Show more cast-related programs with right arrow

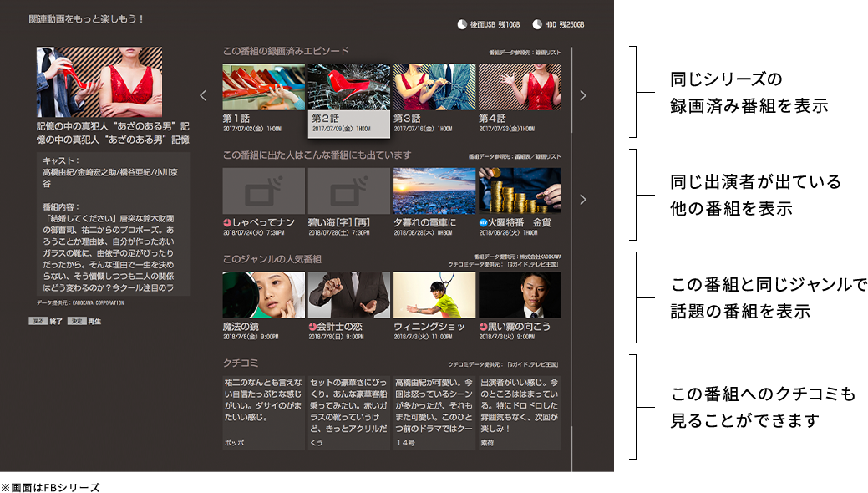point(583,200)
